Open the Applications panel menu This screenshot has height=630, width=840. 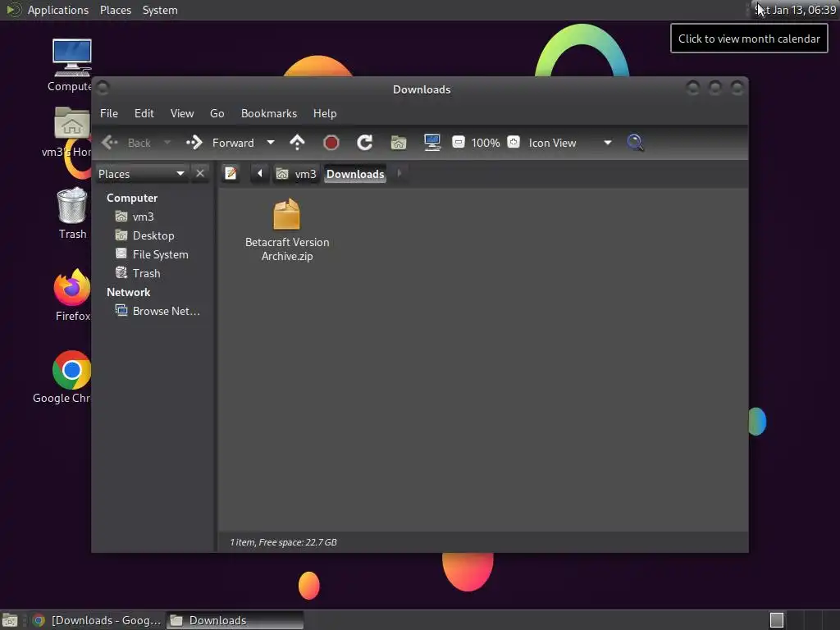point(47,10)
